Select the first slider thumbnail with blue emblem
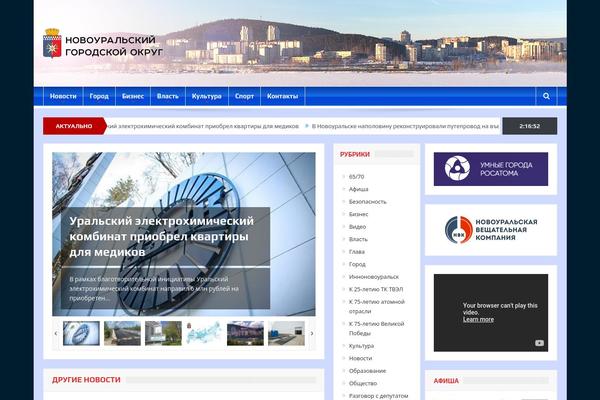600x400 pixels. 81,333
